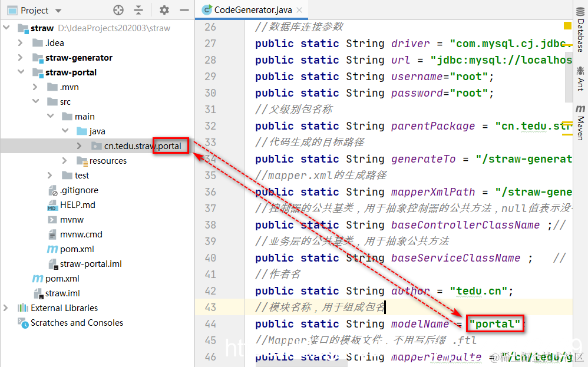Click line number 44 in gutter
Image resolution: width=588 pixels, height=367 pixels.
(210, 324)
